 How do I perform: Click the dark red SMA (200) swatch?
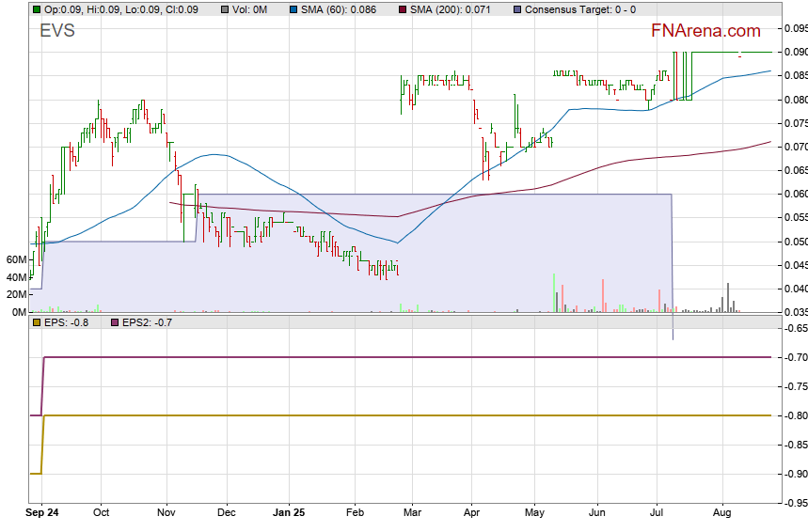(403, 9)
